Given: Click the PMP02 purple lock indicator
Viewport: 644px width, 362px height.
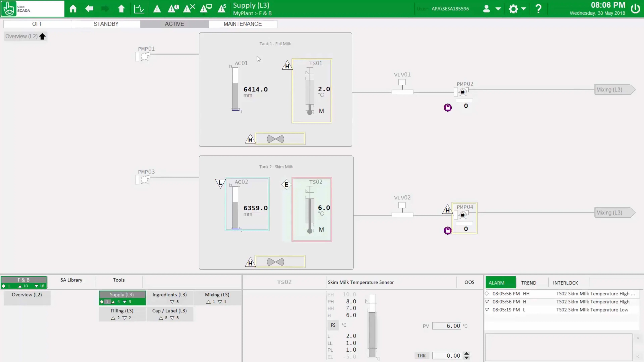Looking at the screenshot, I should coord(447,107).
